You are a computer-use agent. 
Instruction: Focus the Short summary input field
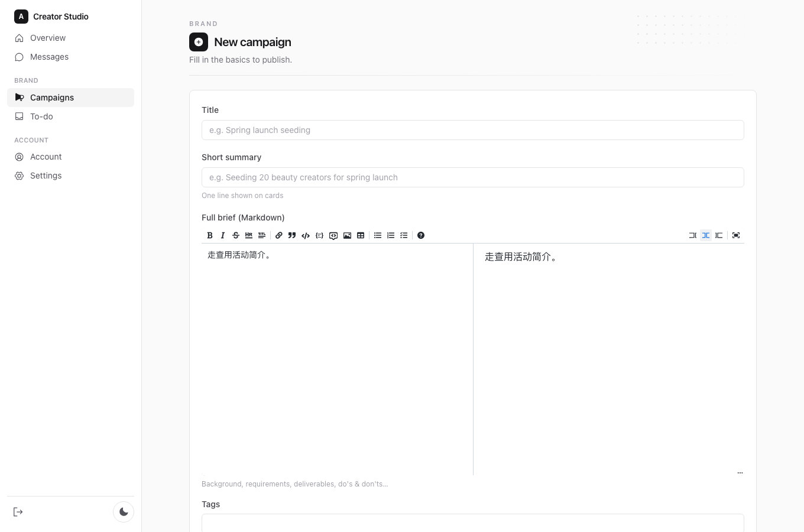pos(473,177)
